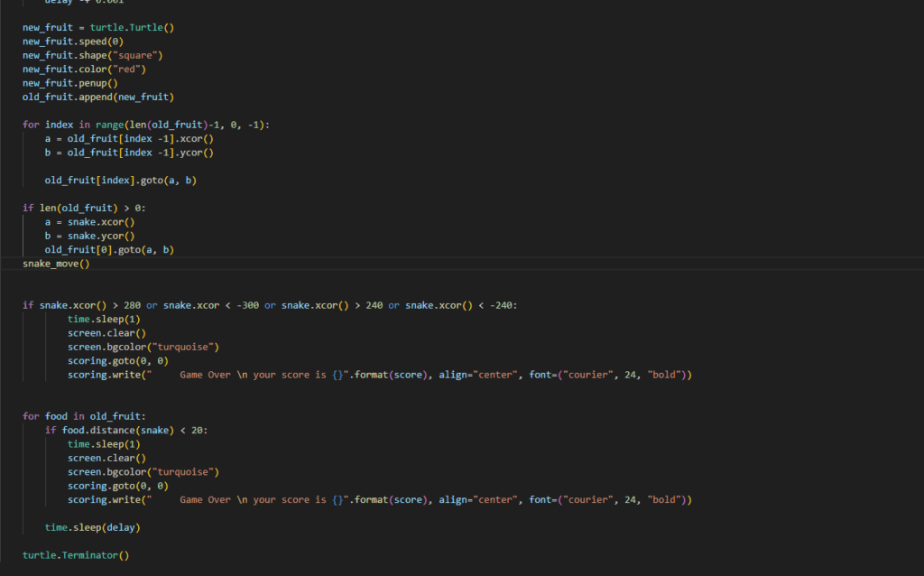Click the if food.distance(snake) < 20 line
Viewport: 924px width, 576px height.
tap(126, 430)
